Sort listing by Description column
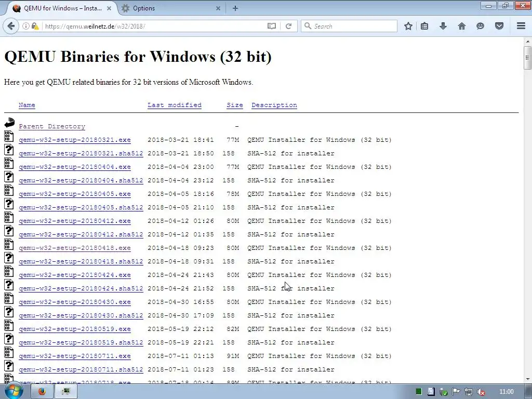The height and width of the screenshot is (399, 532). [x=274, y=105]
